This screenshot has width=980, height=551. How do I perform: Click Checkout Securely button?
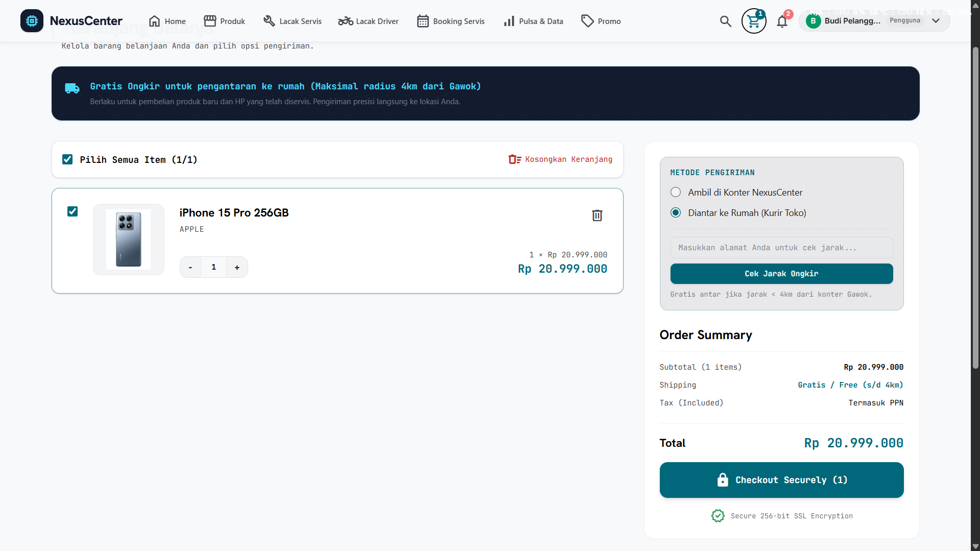781,480
